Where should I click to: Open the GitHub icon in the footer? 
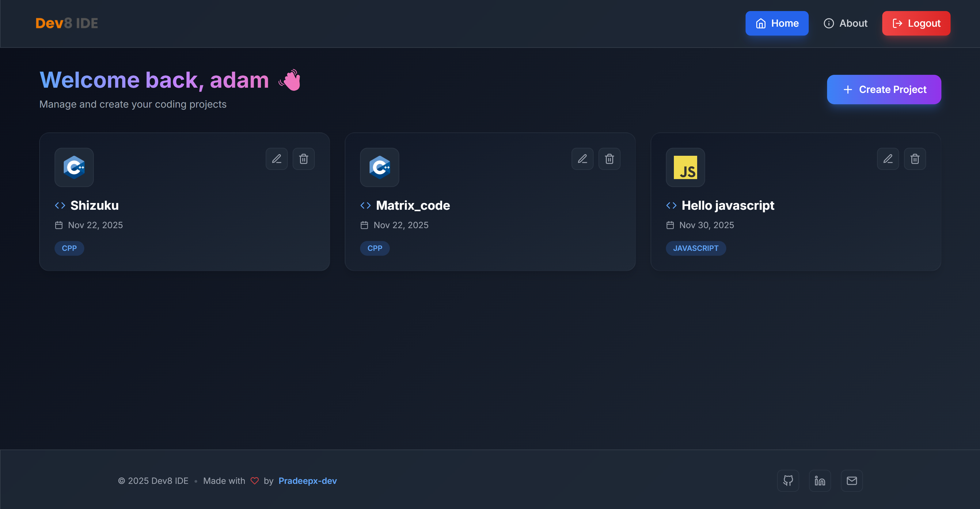pyautogui.click(x=788, y=481)
